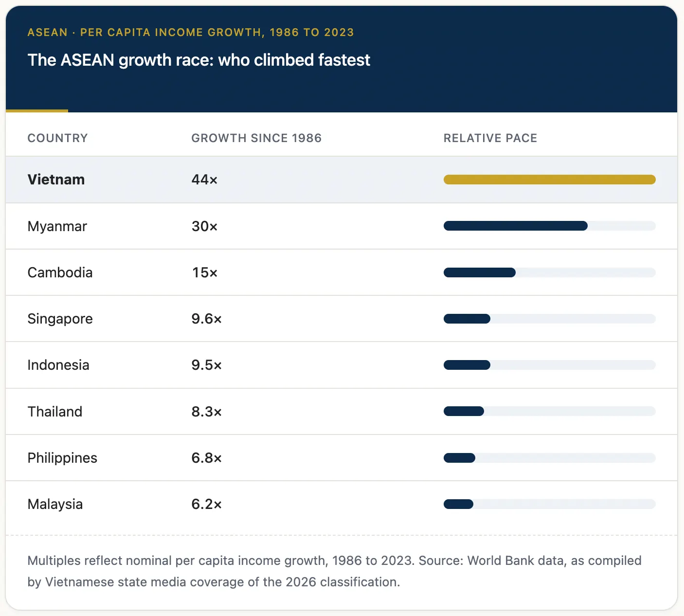
Task: Click the ASEAN per capita income subtitle
Action: (x=191, y=33)
